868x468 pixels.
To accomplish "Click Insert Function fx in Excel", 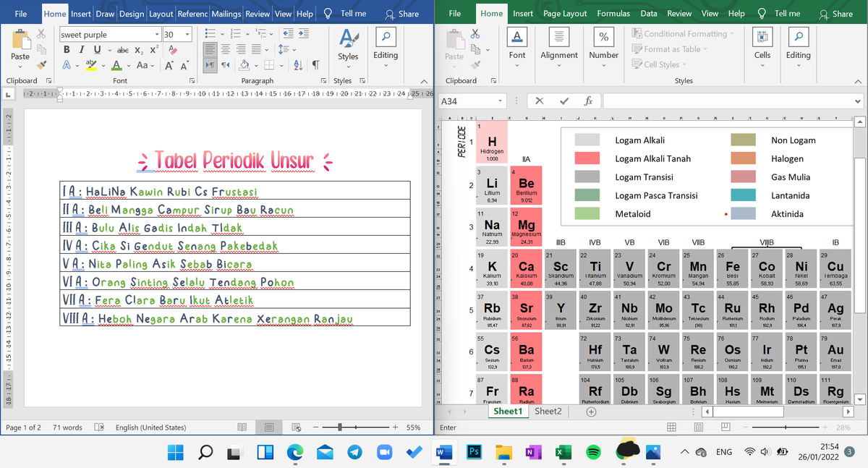I will tap(589, 101).
